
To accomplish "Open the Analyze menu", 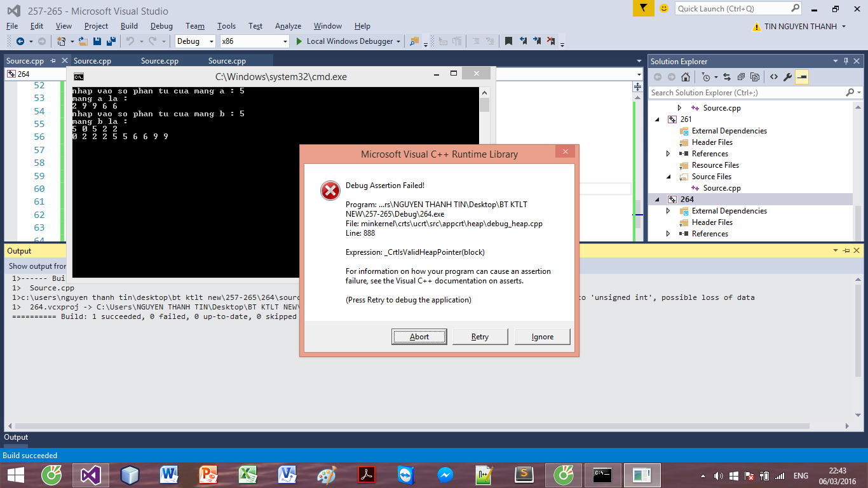I will tap(288, 26).
